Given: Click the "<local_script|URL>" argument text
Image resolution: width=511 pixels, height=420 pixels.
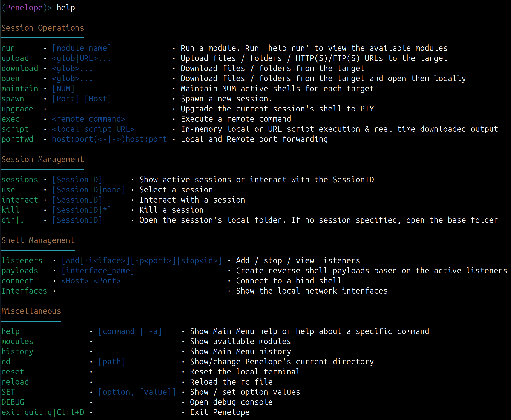Looking at the screenshot, I should pos(93,129).
